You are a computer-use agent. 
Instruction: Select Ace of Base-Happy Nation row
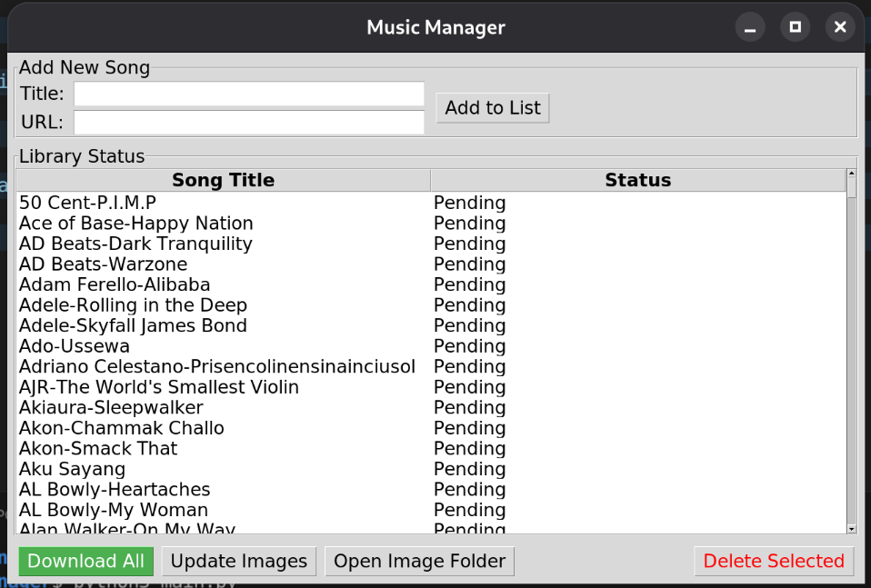[135, 224]
